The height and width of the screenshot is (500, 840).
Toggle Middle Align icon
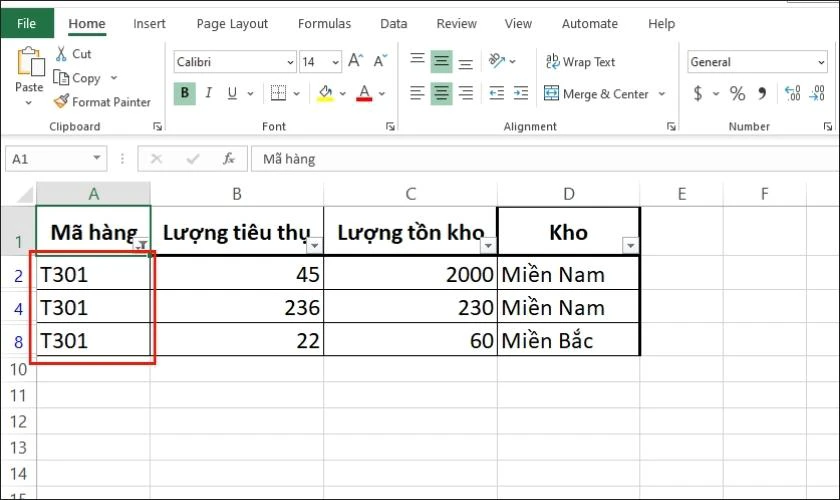(441, 62)
